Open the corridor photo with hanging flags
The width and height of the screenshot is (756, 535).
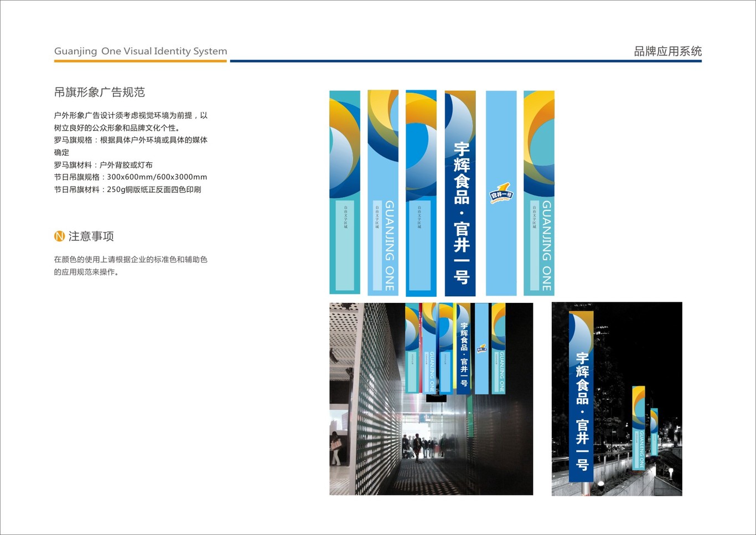point(431,399)
